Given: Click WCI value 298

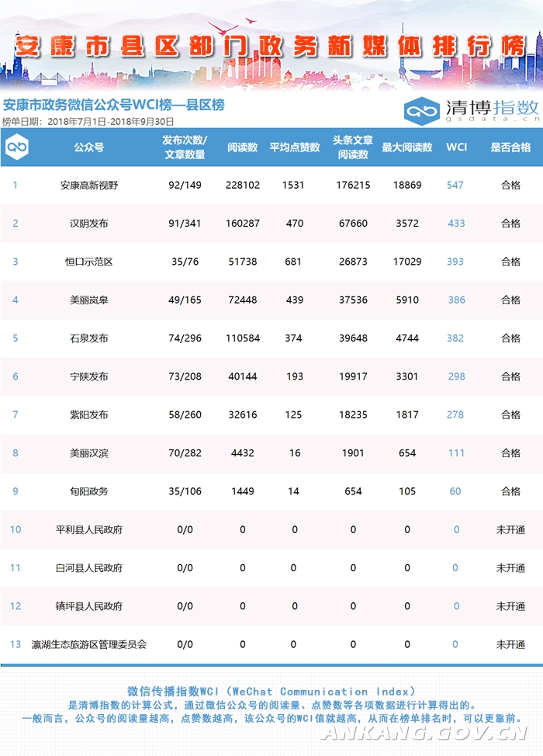Looking at the screenshot, I should pos(456,376).
